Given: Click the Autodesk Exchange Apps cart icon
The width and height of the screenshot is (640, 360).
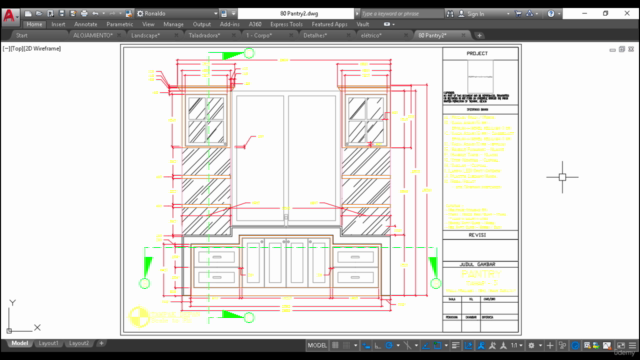Looking at the screenshot, I should coord(518,13).
